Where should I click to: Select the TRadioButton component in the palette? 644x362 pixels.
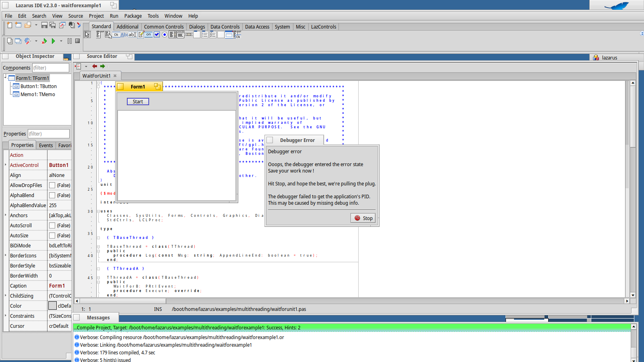[x=164, y=35]
